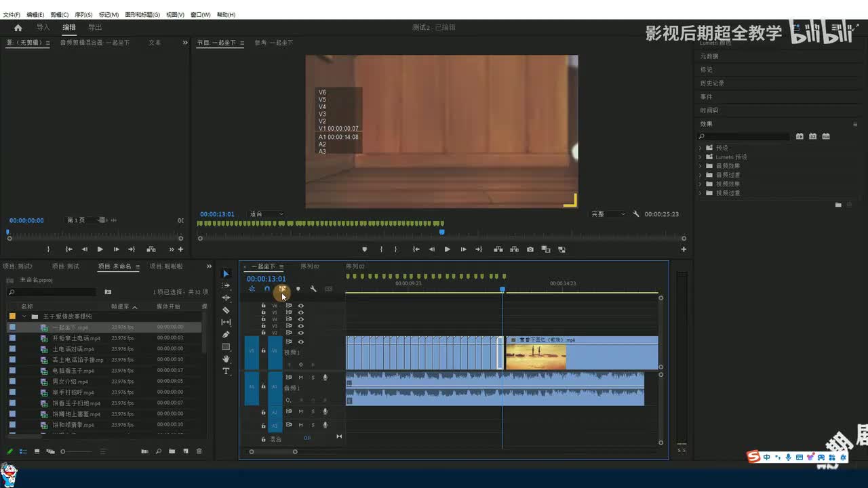Mute audio track A1 with the M button
The width and height of the screenshot is (868, 488).
(x=300, y=378)
